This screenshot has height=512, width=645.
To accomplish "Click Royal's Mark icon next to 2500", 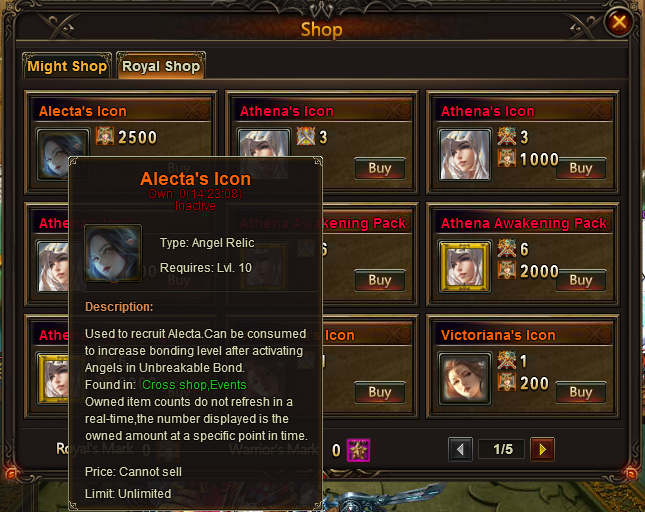I will click(104, 137).
